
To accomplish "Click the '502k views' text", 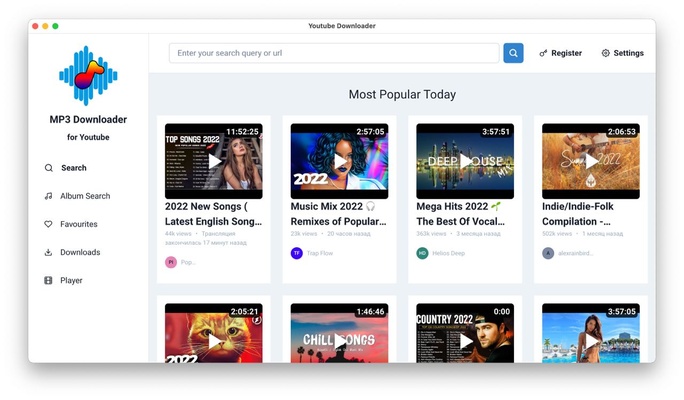I will [557, 234].
